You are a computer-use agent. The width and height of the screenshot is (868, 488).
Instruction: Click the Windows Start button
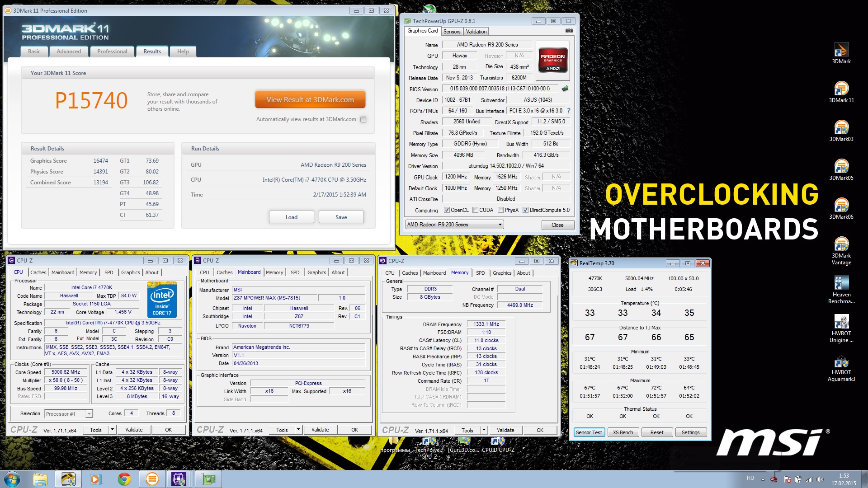coord(12,479)
